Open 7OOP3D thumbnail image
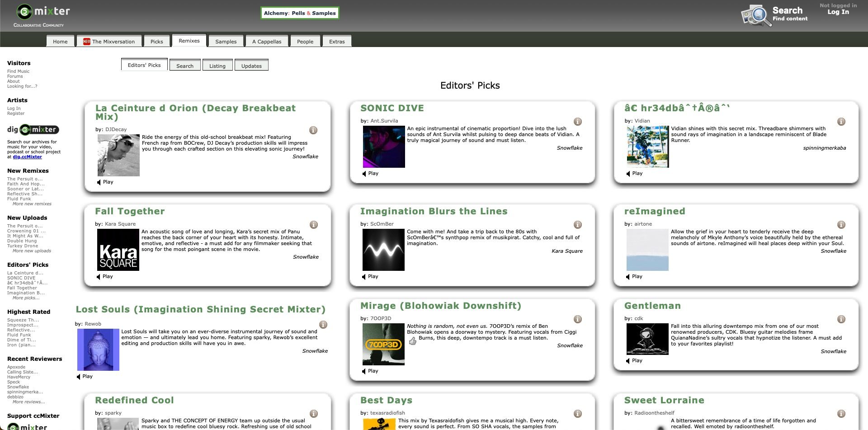The width and height of the screenshot is (868, 430). (x=383, y=344)
